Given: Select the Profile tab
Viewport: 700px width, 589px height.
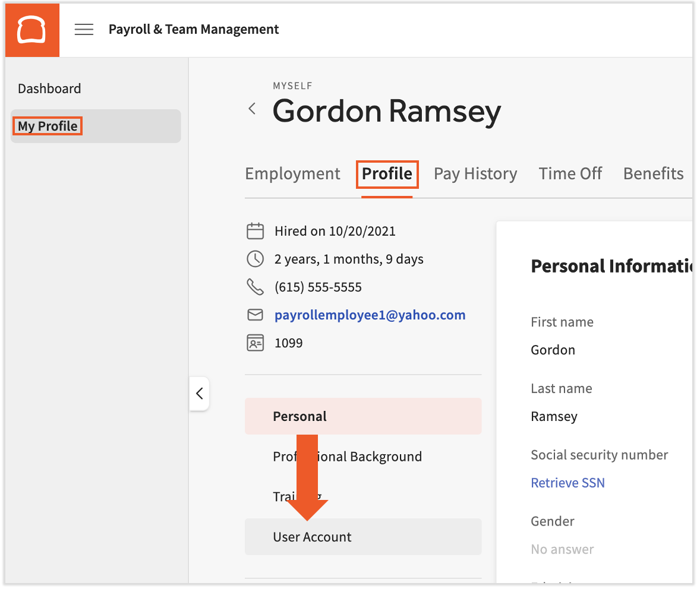Looking at the screenshot, I should click(387, 173).
